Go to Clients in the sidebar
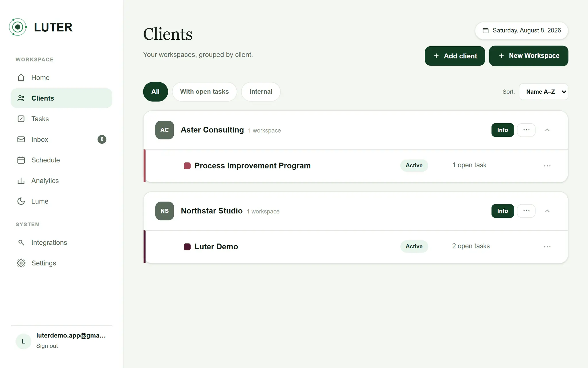The image size is (588, 368). [61, 98]
